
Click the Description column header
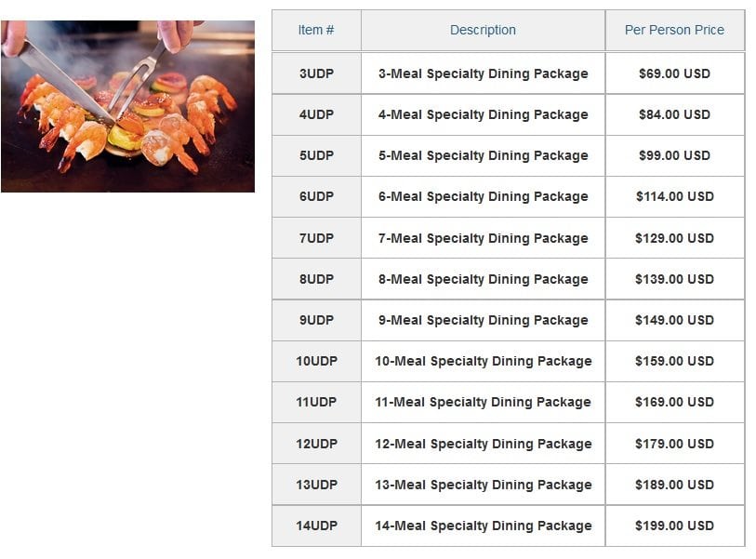click(484, 30)
